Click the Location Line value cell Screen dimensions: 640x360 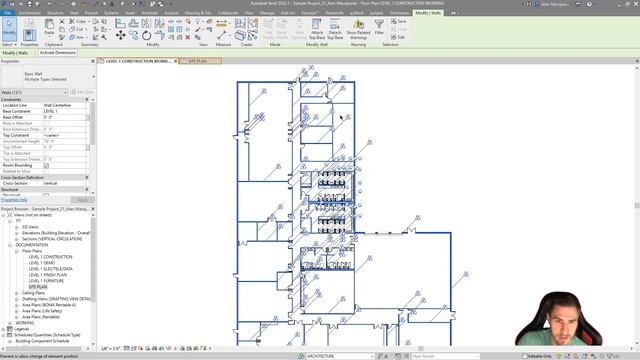coord(64,105)
